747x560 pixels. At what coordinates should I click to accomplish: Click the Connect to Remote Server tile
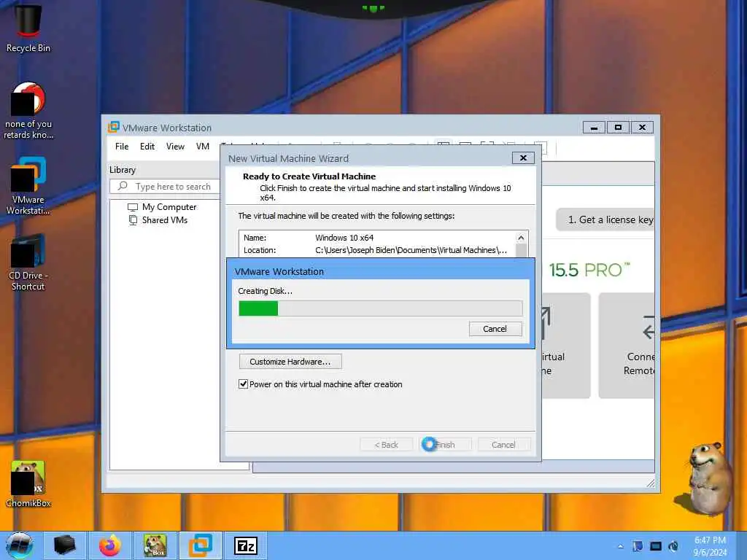tap(627, 345)
